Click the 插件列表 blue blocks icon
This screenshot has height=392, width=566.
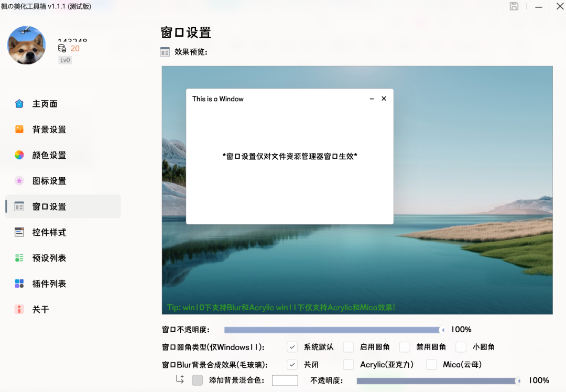pyautogui.click(x=19, y=284)
